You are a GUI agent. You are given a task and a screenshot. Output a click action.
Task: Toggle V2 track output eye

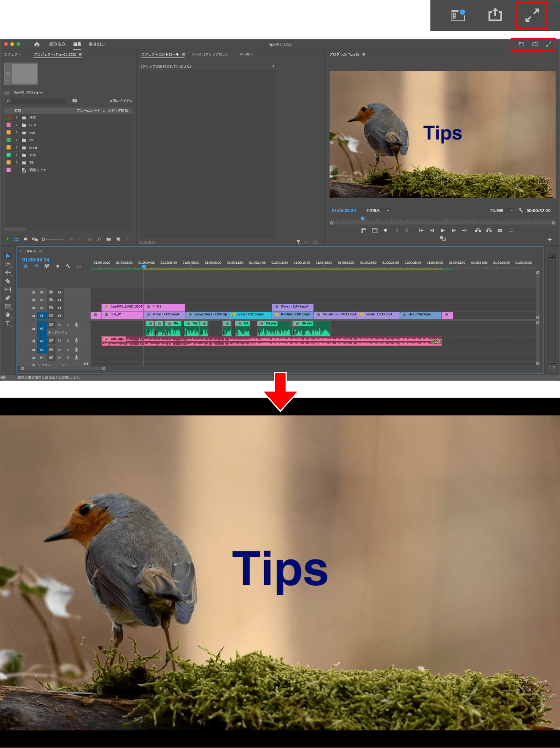click(59, 308)
